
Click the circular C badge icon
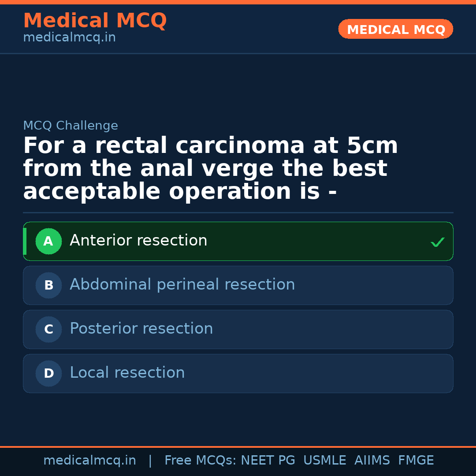[x=48, y=329]
